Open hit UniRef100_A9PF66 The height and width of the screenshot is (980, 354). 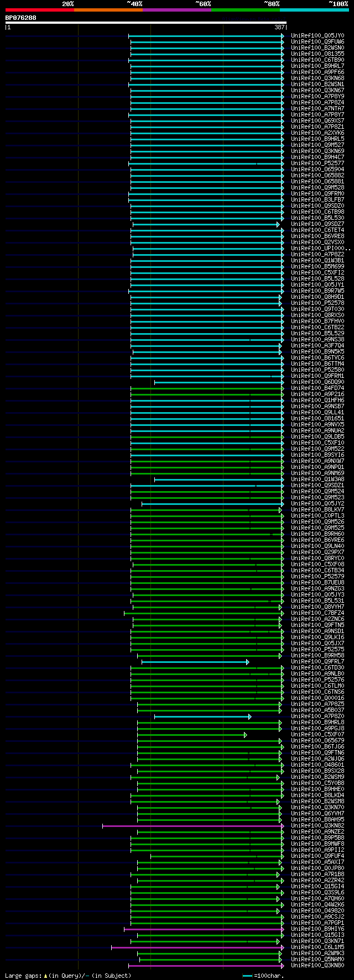coord(317,72)
